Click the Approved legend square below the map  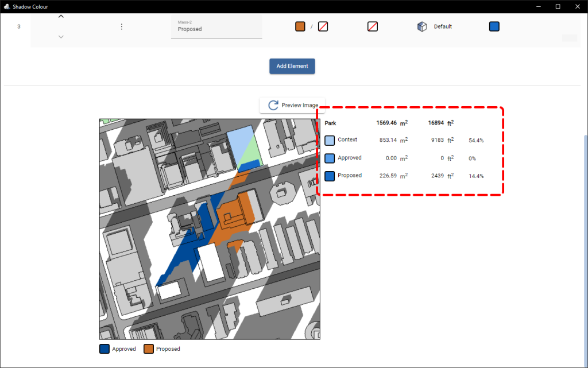104,348
